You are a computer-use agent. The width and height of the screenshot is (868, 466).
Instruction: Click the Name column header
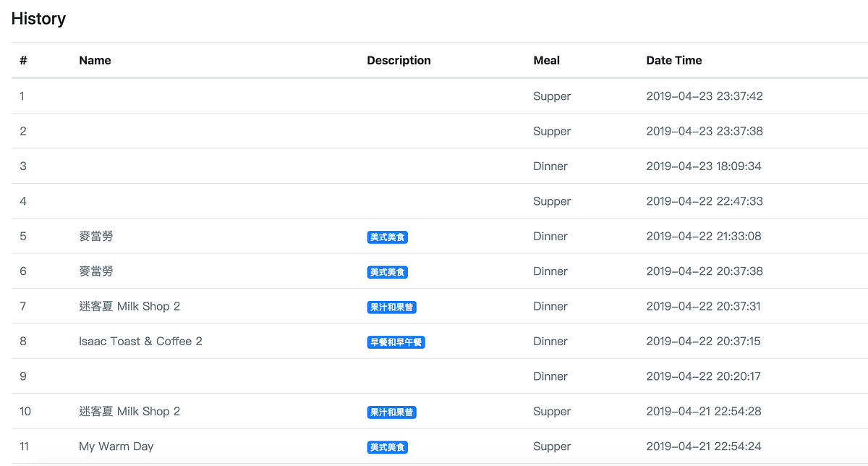(x=95, y=61)
